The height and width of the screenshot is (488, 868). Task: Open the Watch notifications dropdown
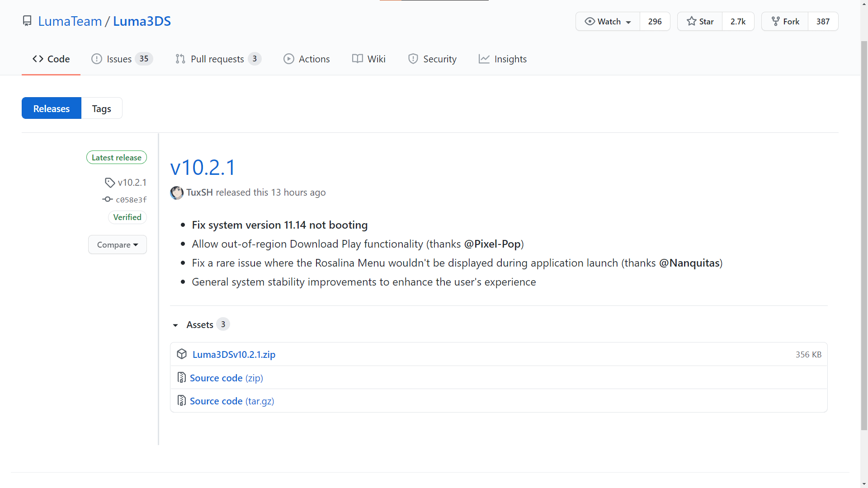[x=608, y=21]
